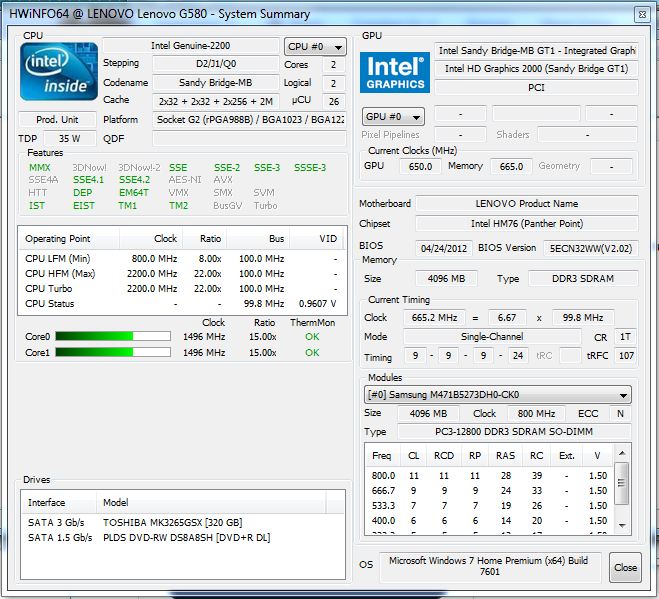The image size is (659, 599).
Task: Click the Intel Genuine-2200 CPU name field
Action: pyautogui.click(x=191, y=46)
